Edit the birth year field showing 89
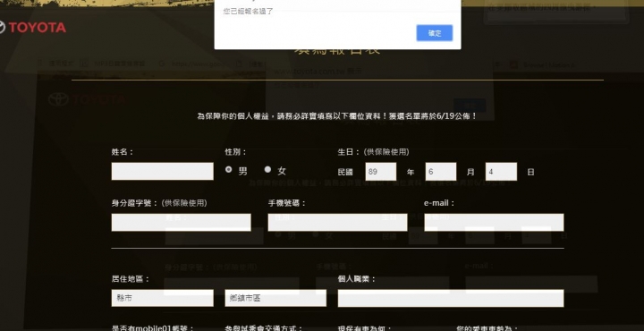Image resolution: width=644 pixels, height=331 pixels. click(x=381, y=172)
